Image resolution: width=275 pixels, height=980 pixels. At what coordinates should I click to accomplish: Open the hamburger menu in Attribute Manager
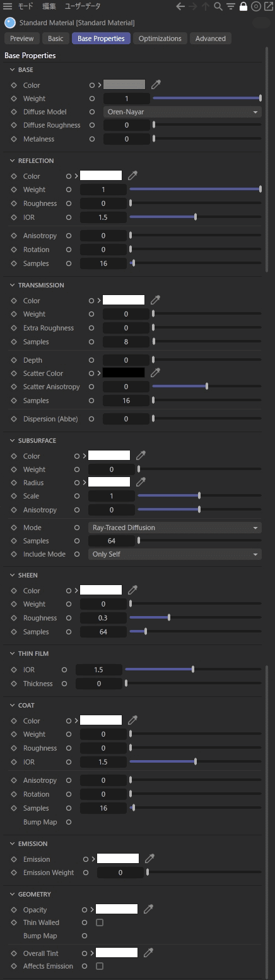click(x=8, y=7)
